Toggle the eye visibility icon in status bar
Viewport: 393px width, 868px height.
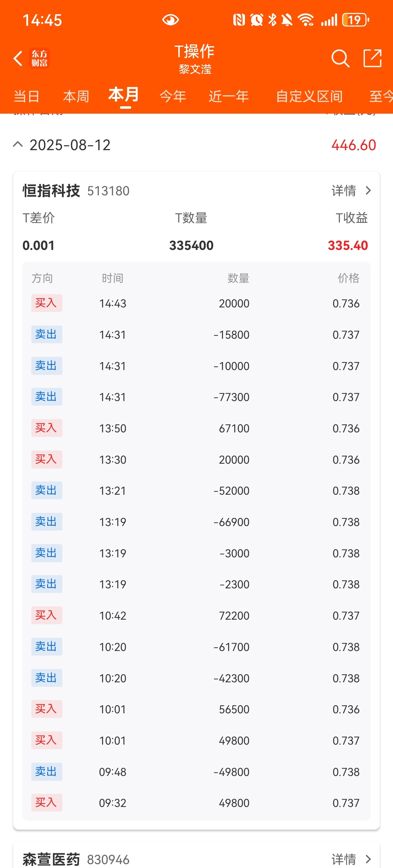(x=170, y=20)
